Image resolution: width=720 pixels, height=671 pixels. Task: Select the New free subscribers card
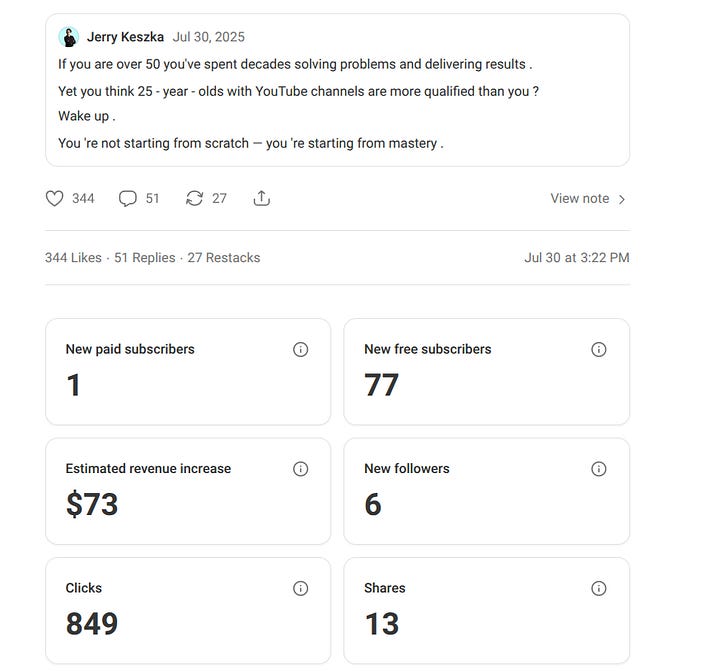(x=486, y=372)
